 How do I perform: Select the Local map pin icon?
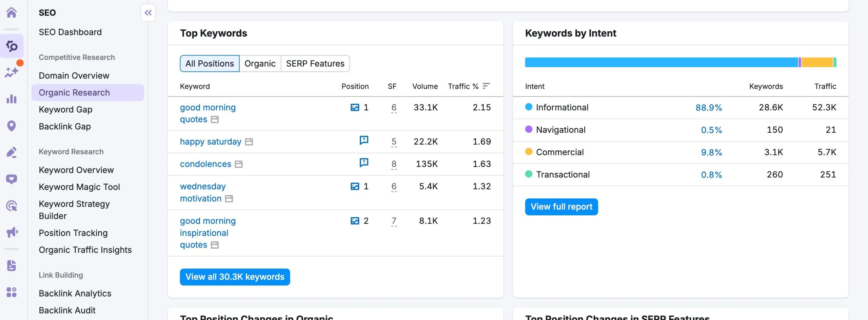(x=12, y=126)
